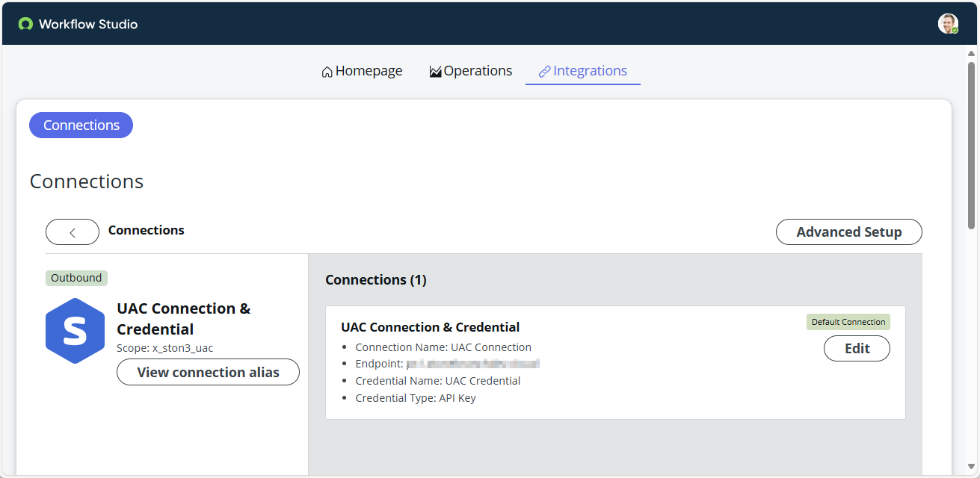The height and width of the screenshot is (478, 980).
Task: Click the scrollbar up arrow
Action: pos(972,54)
